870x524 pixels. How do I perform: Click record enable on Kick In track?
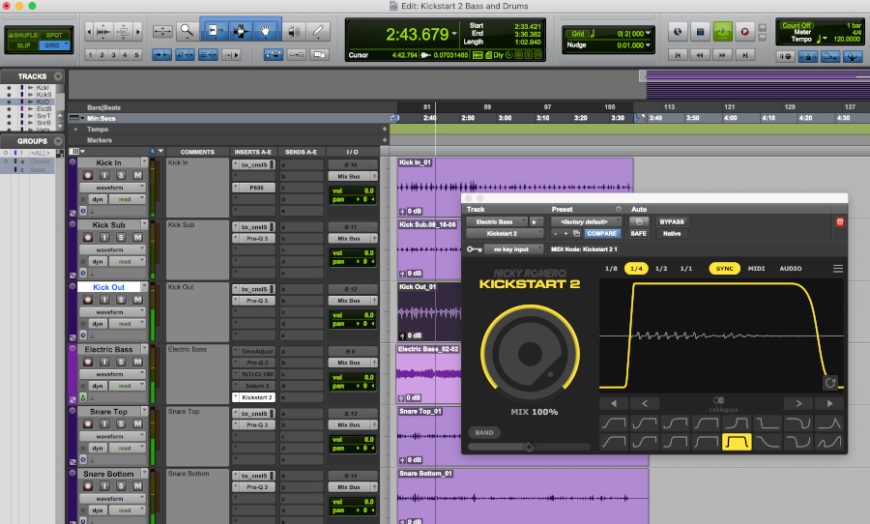(x=88, y=175)
